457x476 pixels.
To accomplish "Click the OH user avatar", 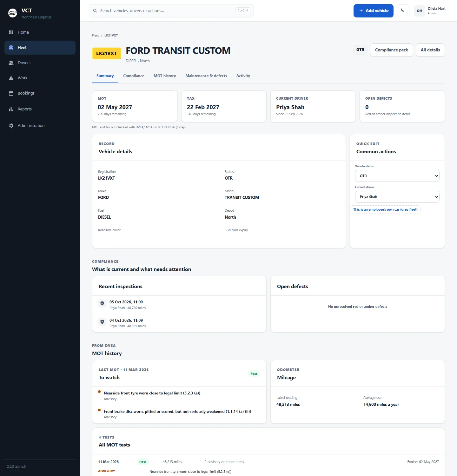I will 420,11.
